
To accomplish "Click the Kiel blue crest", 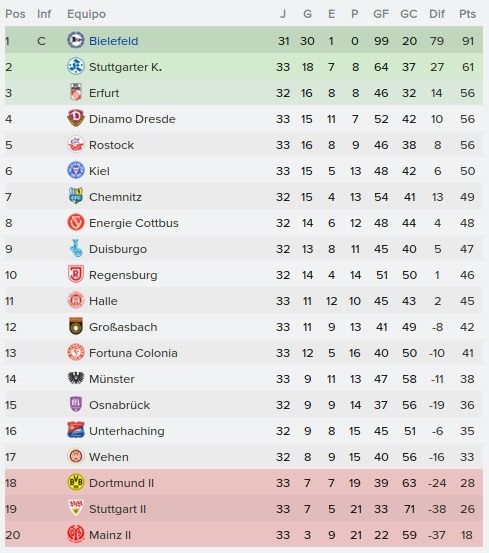I will coord(76,170).
